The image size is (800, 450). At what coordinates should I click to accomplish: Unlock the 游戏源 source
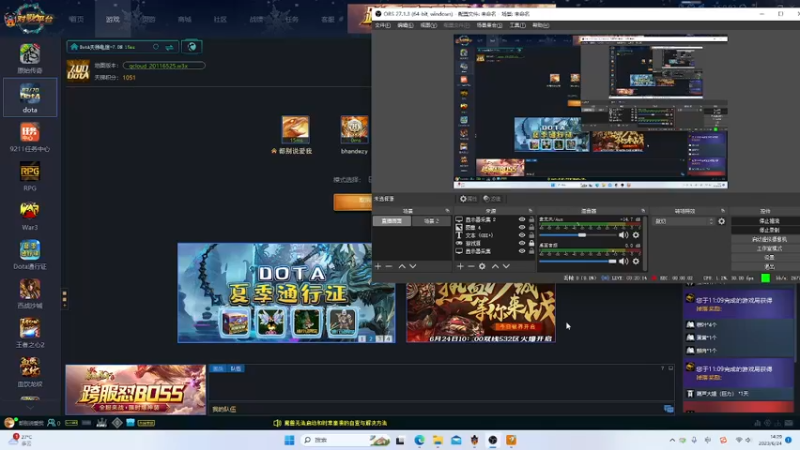point(532,243)
